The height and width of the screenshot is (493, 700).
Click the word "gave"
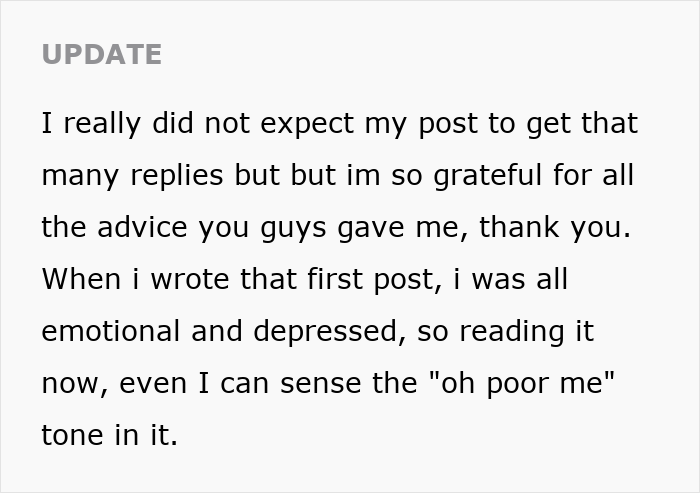click(371, 229)
